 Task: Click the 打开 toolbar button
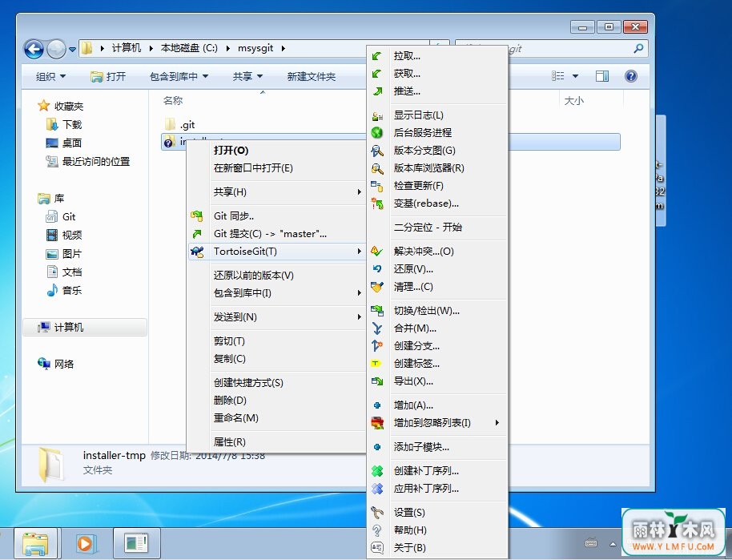(x=108, y=77)
